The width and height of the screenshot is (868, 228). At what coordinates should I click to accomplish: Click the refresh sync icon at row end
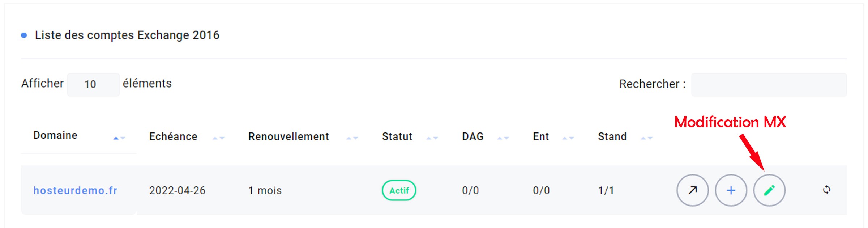[x=826, y=190]
